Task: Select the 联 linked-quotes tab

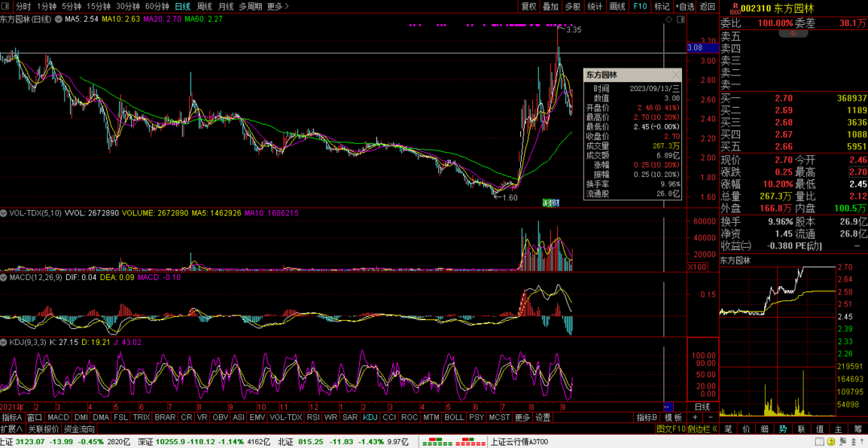Action: point(801,429)
